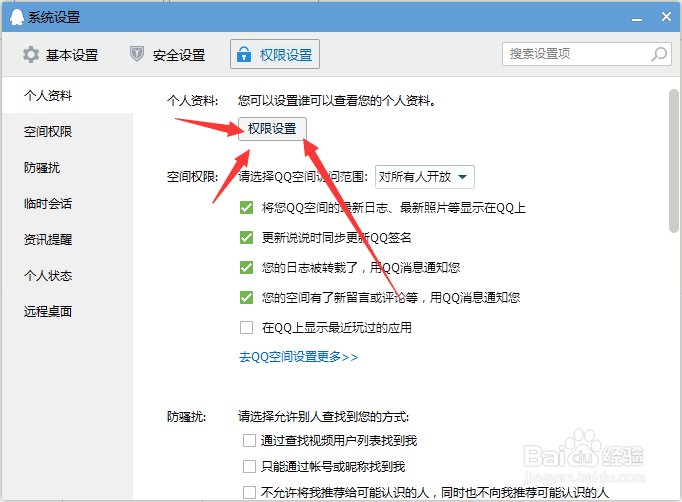The width and height of the screenshot is (682, 502).
Task: Enable 在QQ上显示最近玩过的应用
Action: point(246,327)
